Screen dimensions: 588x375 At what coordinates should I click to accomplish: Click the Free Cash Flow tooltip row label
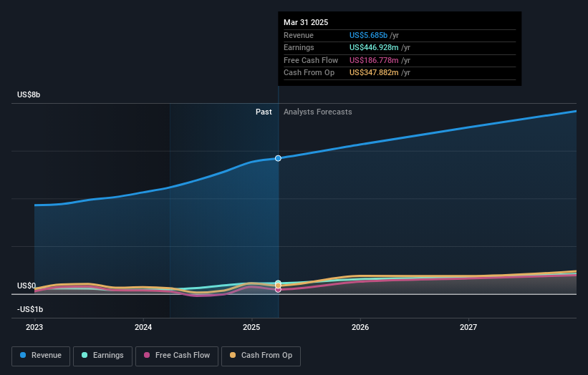[x=311, y=60]
